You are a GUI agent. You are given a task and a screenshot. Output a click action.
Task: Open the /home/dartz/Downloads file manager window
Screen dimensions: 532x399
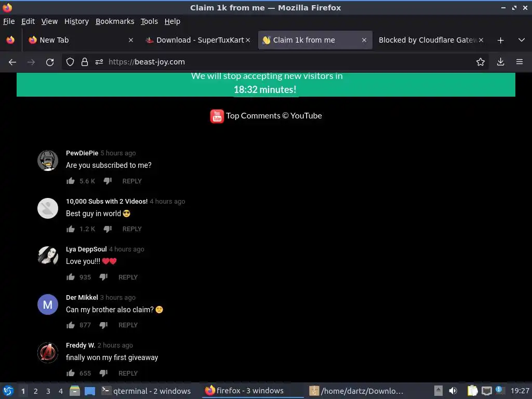point(356,391)
